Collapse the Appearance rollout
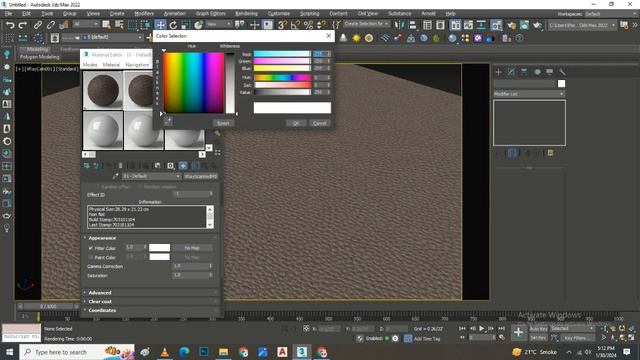Image resolution: width=640 pixels, height=360 pixels. pyautogui.click(x=102, y=238)
